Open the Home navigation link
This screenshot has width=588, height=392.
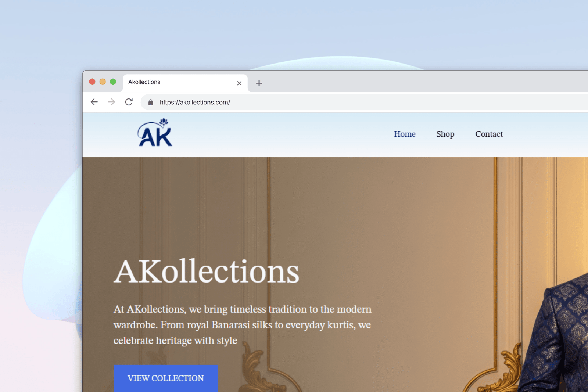(x=405, y=134)
